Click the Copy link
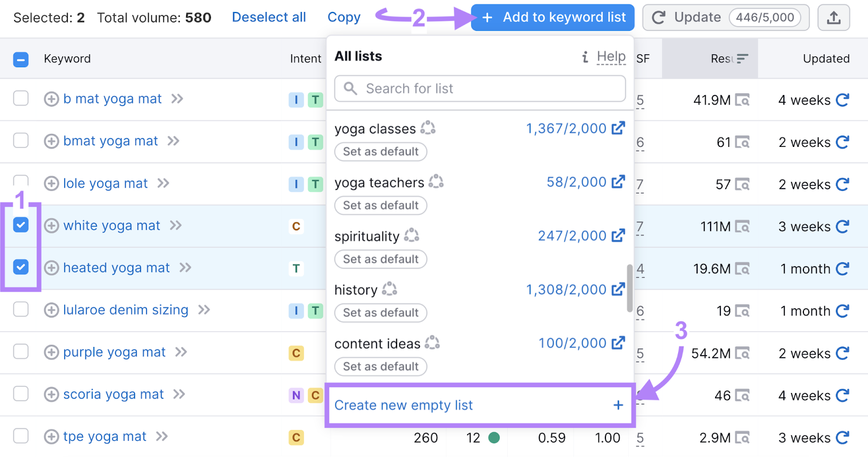The width and height of the screenshot is (868, 457). coord(344,18)
